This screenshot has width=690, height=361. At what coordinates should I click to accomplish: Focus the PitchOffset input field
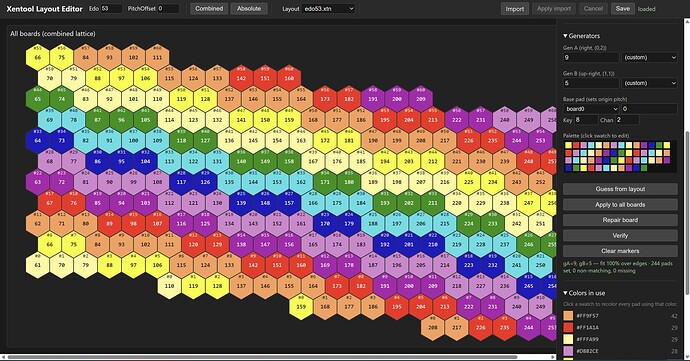(x=168, y=8)
